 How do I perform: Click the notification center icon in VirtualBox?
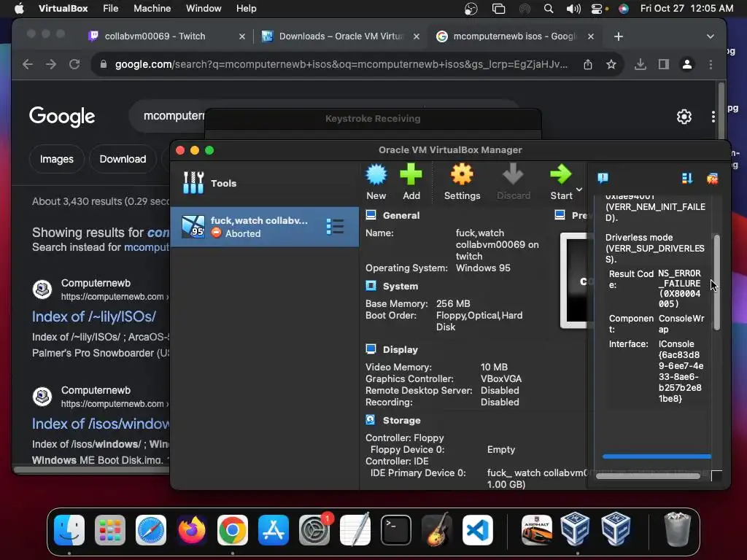click(x=603, y=178)
